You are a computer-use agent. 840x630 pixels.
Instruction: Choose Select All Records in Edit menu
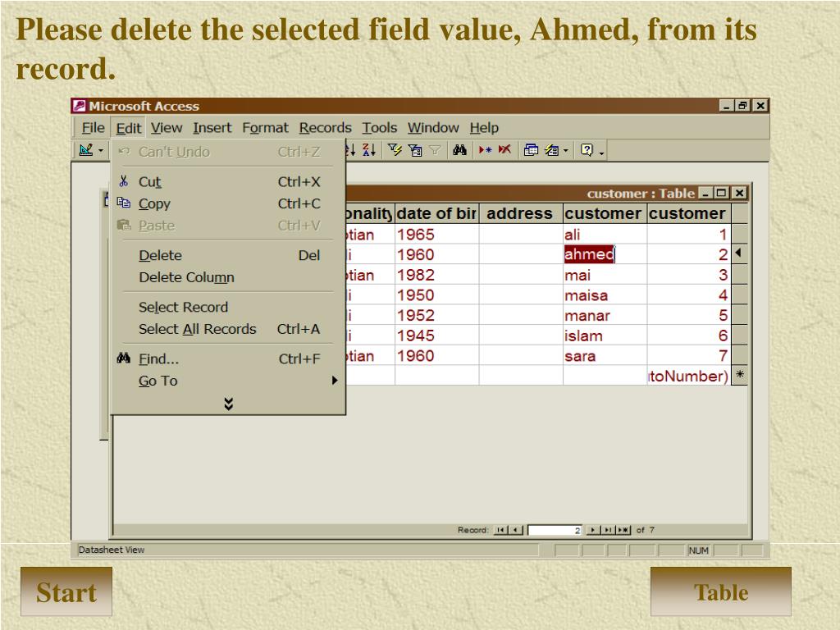(x=228, y=329)
